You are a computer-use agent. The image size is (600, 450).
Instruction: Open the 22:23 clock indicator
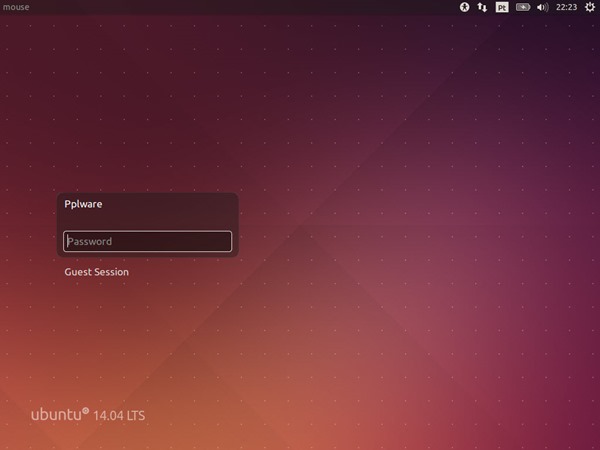point(566,7)
